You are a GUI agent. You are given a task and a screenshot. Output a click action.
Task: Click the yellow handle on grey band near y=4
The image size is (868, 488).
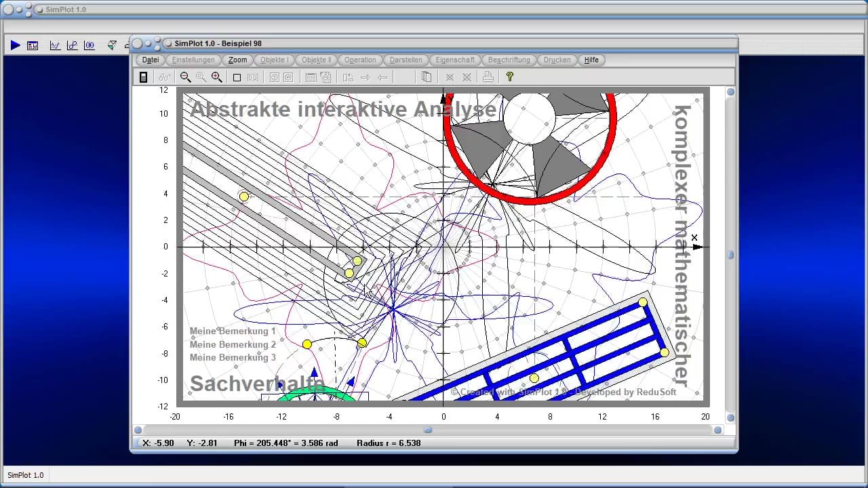[x=244, y=197]
